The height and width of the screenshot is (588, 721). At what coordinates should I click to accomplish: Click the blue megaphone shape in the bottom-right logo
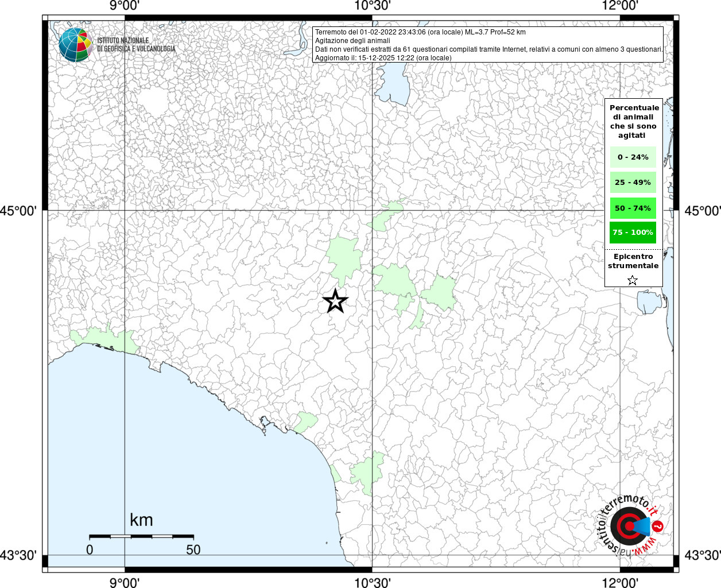[644, 526]
